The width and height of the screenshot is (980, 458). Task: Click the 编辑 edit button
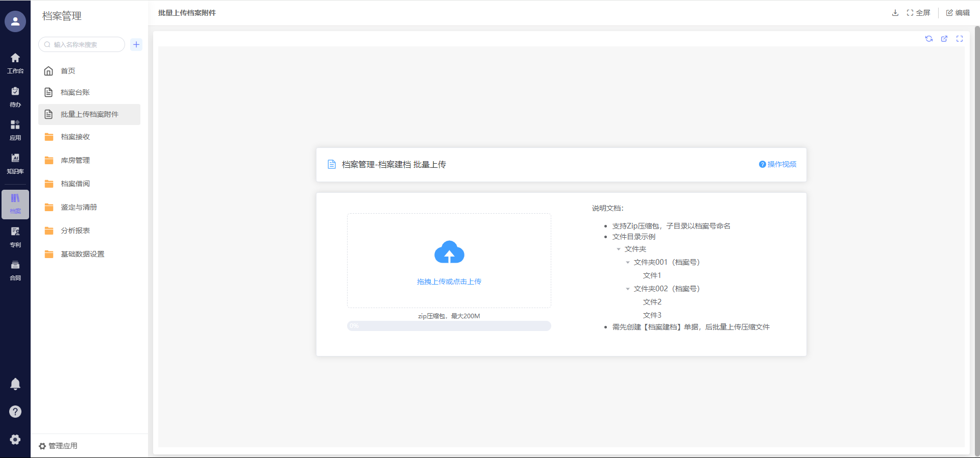coord(958,13)
